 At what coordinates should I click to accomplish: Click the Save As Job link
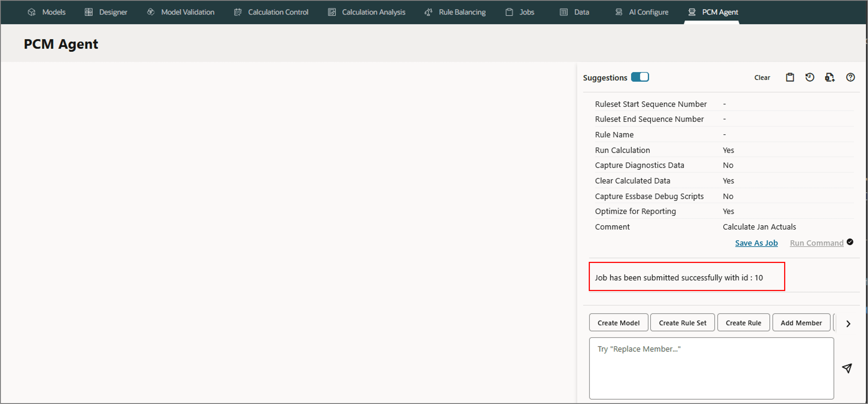[756, 243]
